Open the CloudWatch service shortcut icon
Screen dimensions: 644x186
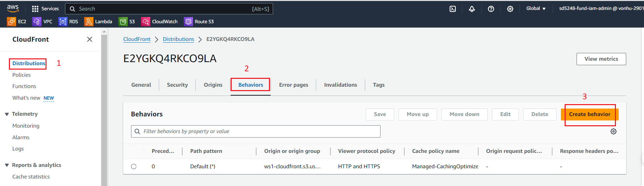click(145, 22)
